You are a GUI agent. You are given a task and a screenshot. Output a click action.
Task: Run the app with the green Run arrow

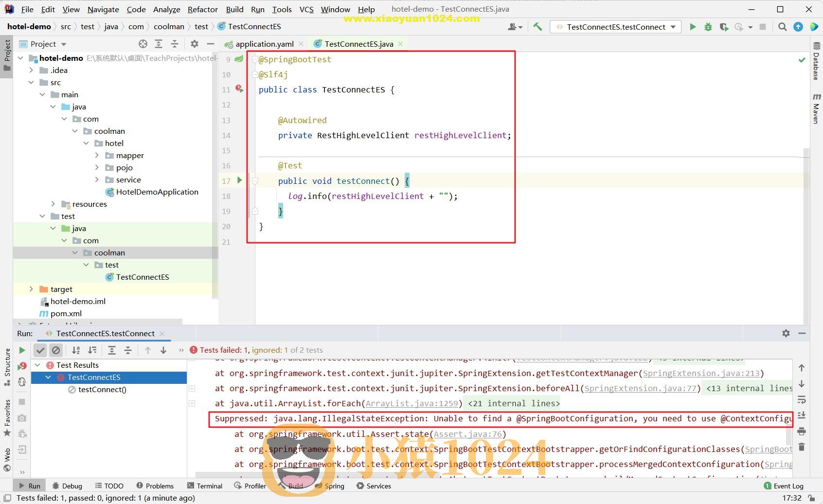tap(693, 27)
